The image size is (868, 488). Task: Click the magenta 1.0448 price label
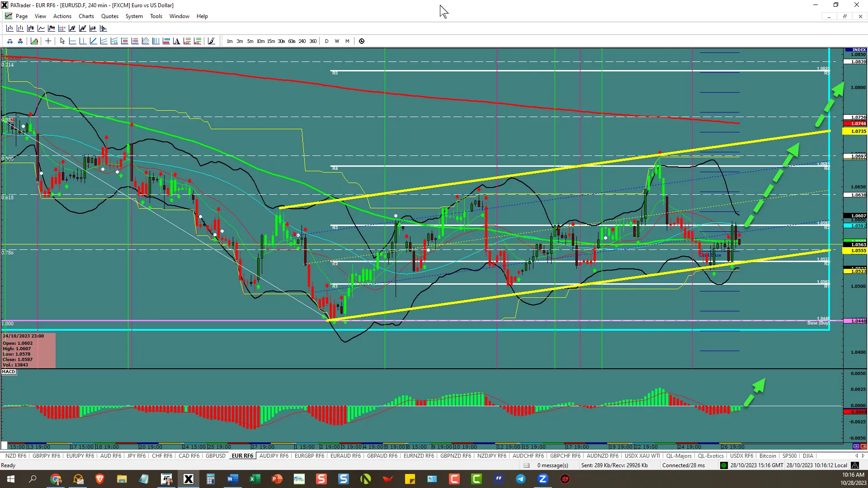(x=855, y=321)
